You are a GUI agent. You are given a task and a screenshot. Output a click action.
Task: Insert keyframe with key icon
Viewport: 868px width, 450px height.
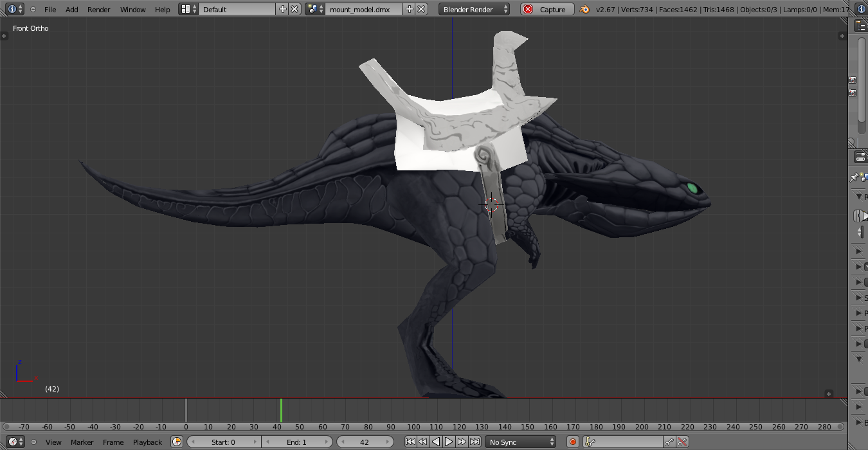click(x=670, y=442)
